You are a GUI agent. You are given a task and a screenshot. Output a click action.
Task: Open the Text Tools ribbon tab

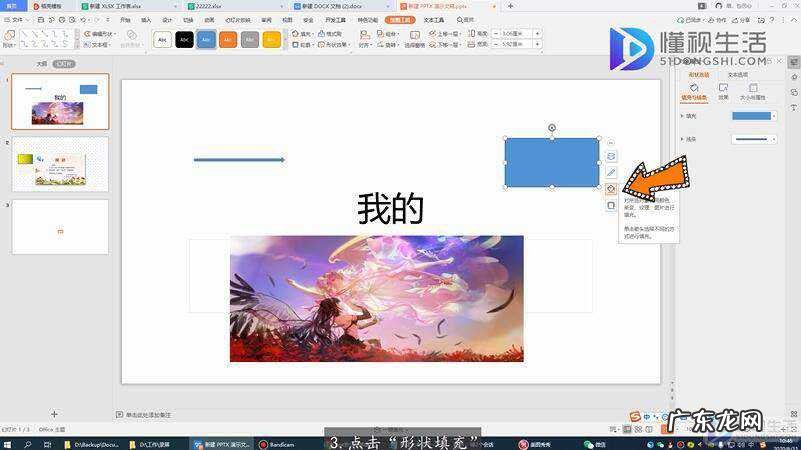pos(434,20)
